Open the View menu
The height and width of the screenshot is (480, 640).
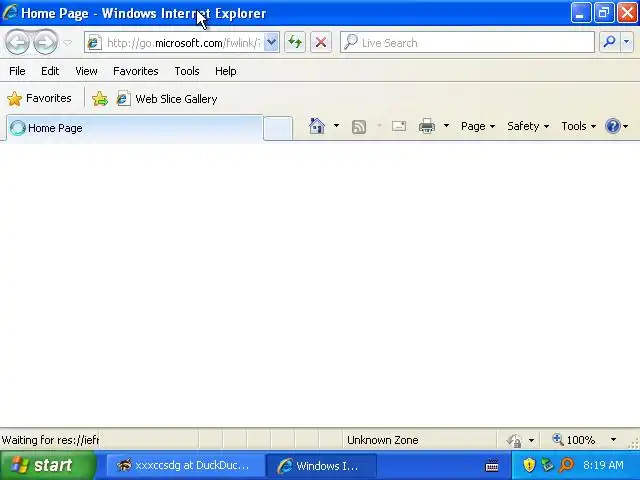coord(86,71)
